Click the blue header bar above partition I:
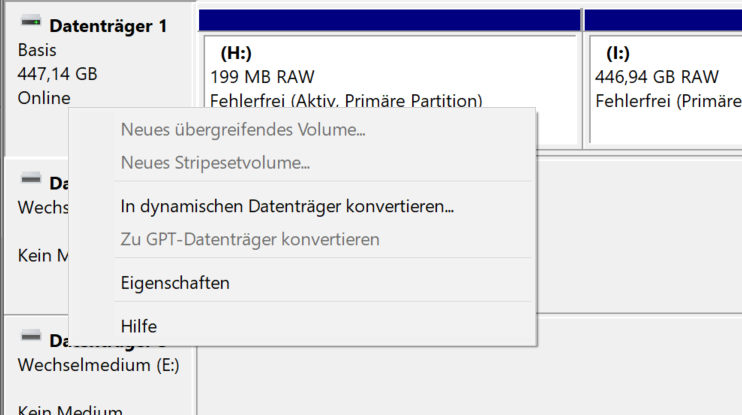The height and width of the screenshot is (415, 742). tap(663, 20)
